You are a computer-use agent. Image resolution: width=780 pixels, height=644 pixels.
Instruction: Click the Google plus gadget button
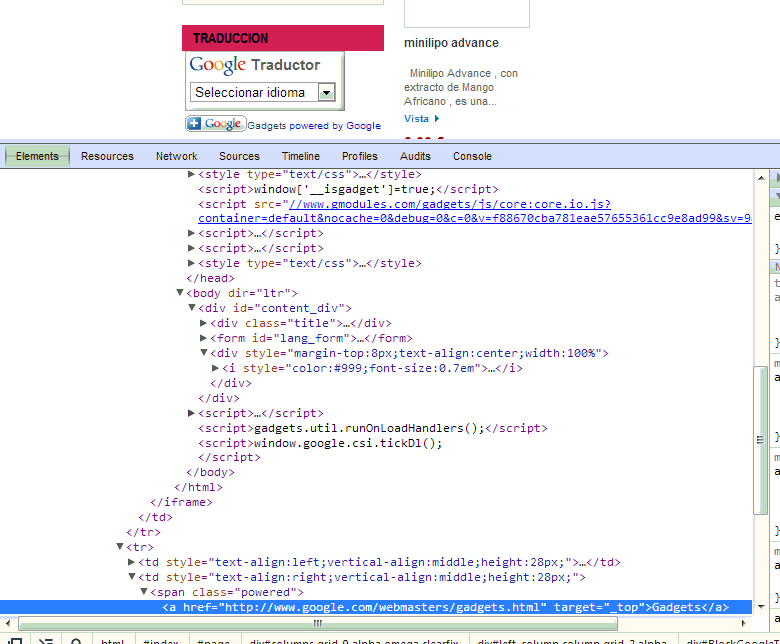[x=216, y=124]
